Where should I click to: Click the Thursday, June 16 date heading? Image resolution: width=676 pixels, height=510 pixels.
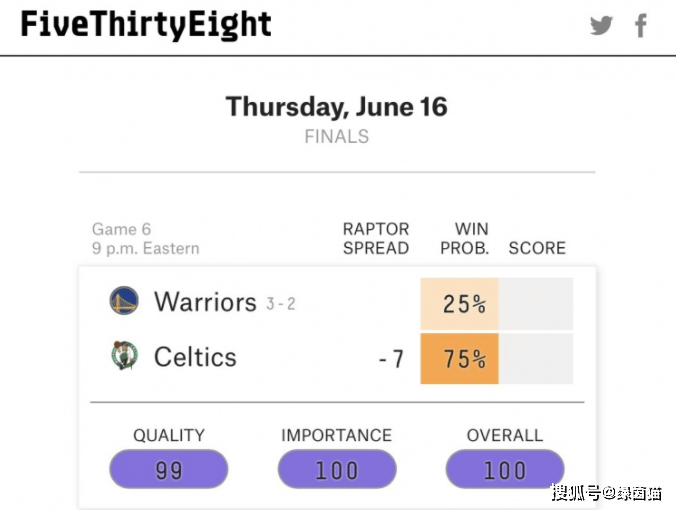337,106
